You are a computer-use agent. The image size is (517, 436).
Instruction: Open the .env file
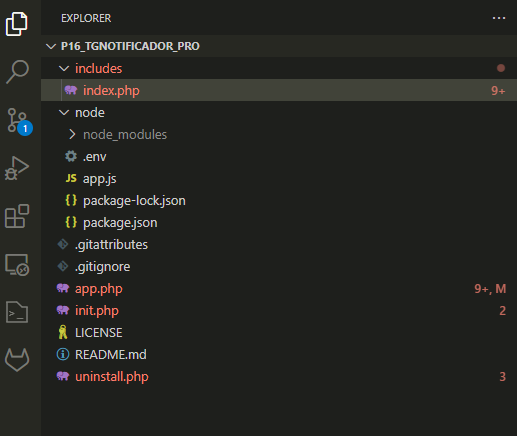279,156
